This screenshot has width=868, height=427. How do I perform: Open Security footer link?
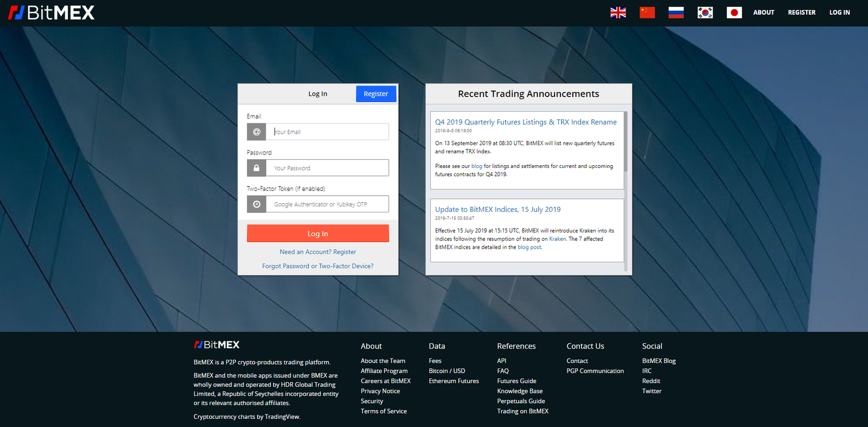372,402
